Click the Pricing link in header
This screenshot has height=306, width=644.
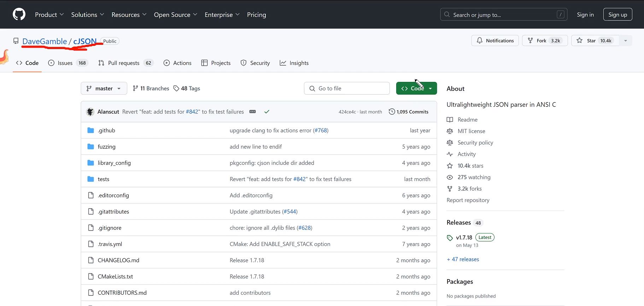click(257, 14)
